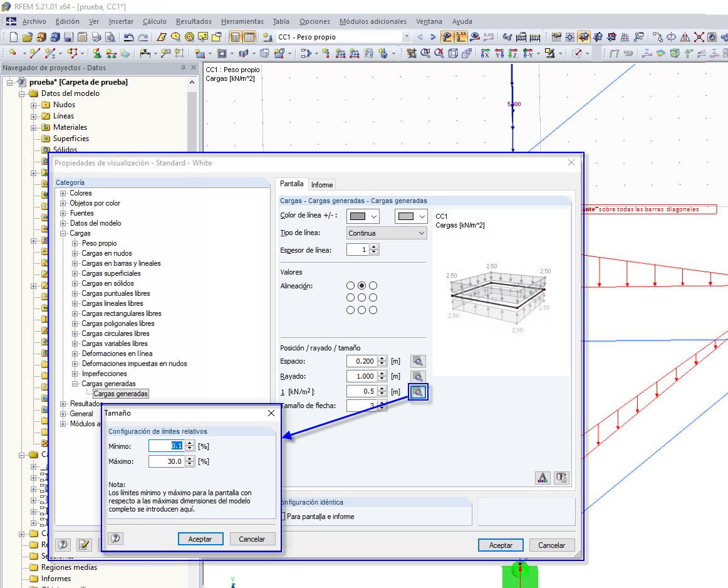728x588 pixels.
Task: Collapse the Cargas category node
Action: coord(63,234)
